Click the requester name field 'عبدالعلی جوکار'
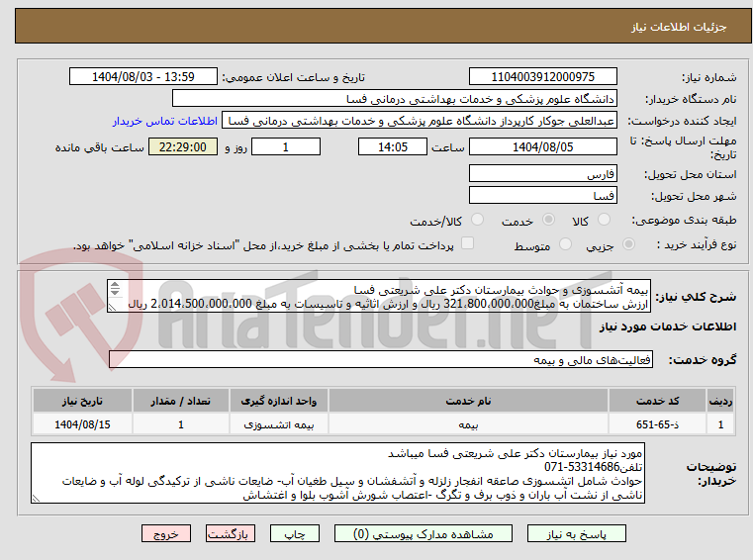753x560 pixels. 420,121
